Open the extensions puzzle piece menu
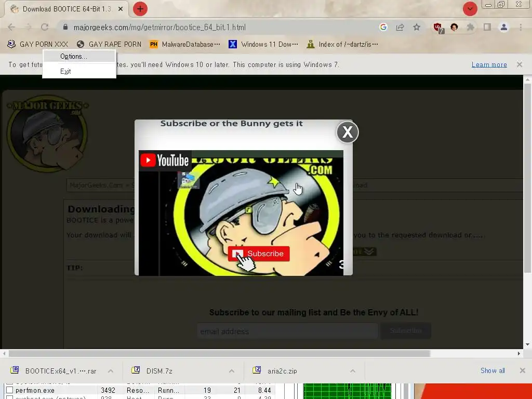This screenshot has height=399, width=532. 471,27
